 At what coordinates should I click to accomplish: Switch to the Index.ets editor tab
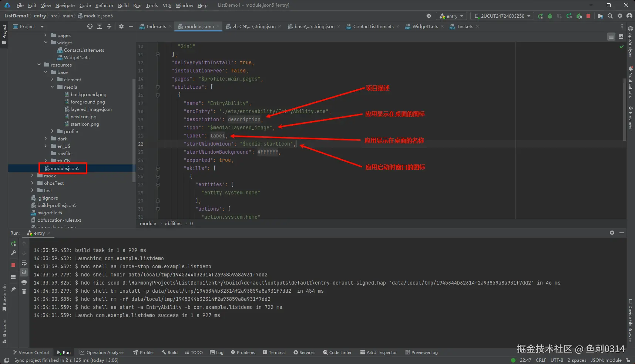[156, 26]
